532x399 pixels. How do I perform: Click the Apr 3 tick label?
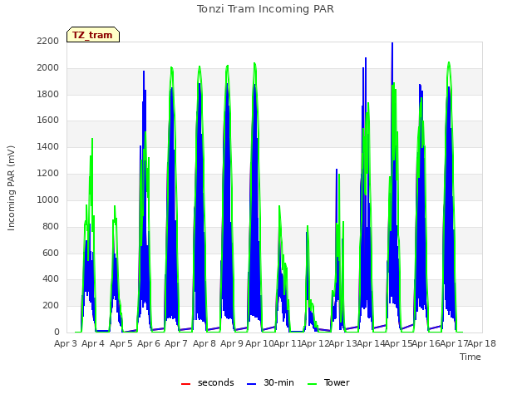(x=66, y=343)
